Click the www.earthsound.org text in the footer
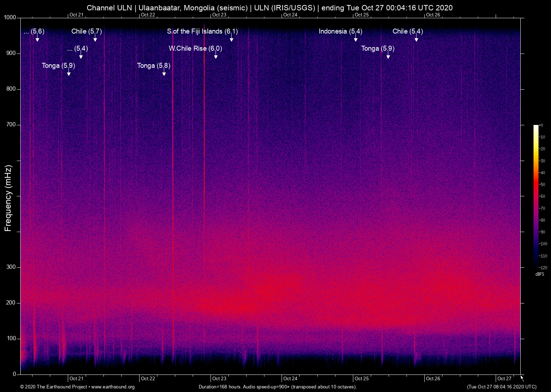This screenshot has height=392, width=551. [113, 387]
